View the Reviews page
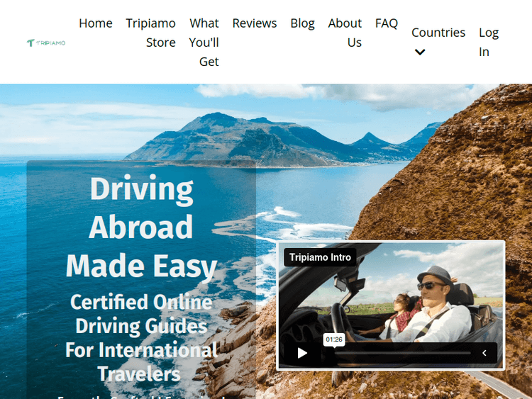The width and height of the screenshot is (532, 399). (x=255, y=23)
